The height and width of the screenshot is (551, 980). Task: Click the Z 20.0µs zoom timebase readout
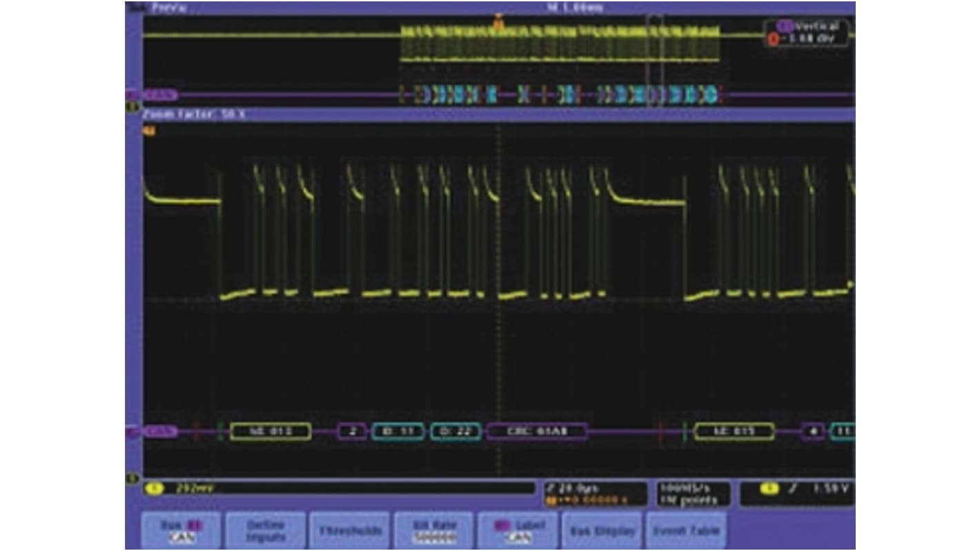[595, 494]
